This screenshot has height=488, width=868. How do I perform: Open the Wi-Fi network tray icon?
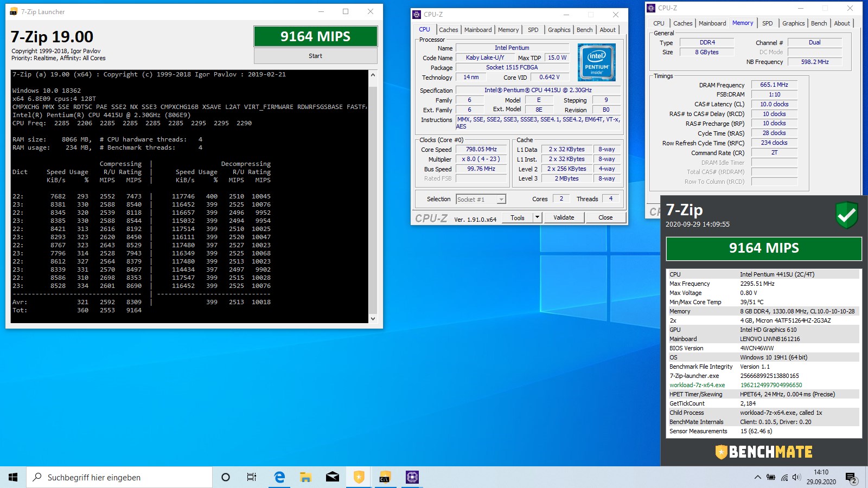click(784, 477)
